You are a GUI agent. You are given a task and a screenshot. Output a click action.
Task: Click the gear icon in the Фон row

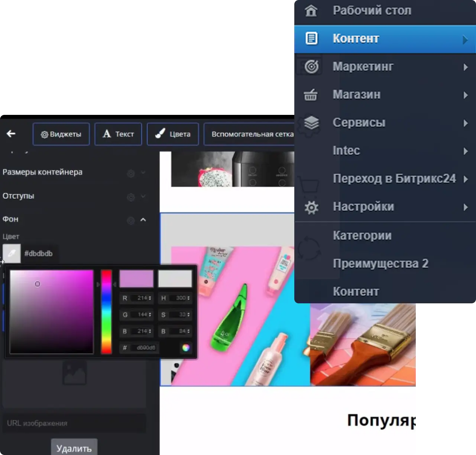130,220
